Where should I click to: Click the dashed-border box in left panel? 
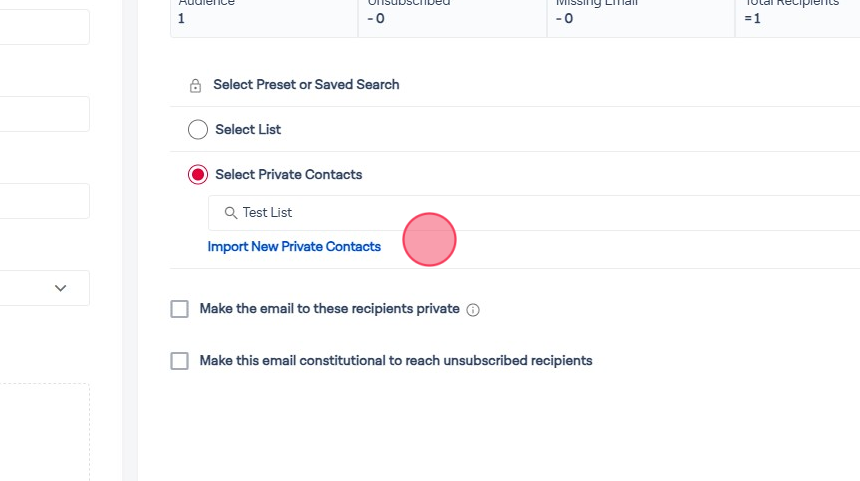point(44,431)
